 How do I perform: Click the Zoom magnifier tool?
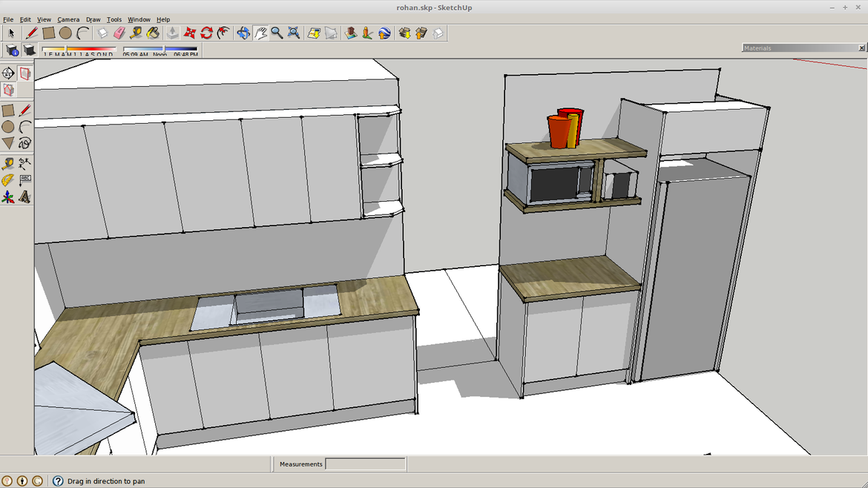coord(277,33)
